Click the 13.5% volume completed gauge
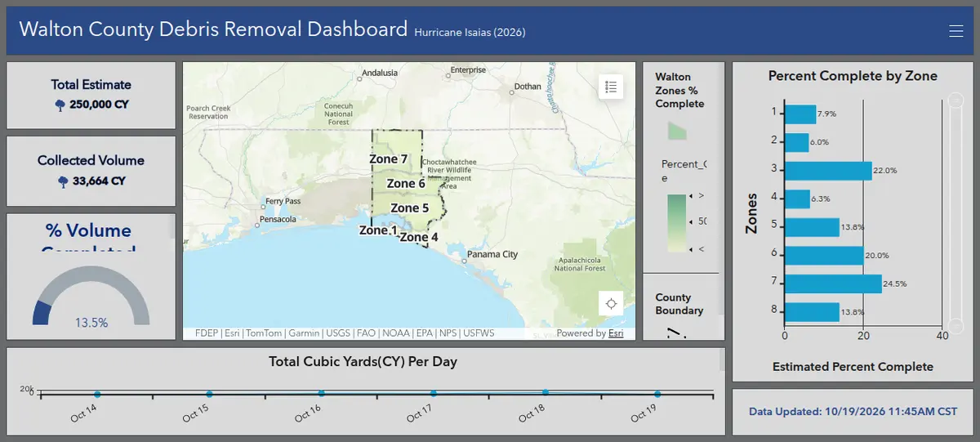980x442 pixels. tap(91, 297)
